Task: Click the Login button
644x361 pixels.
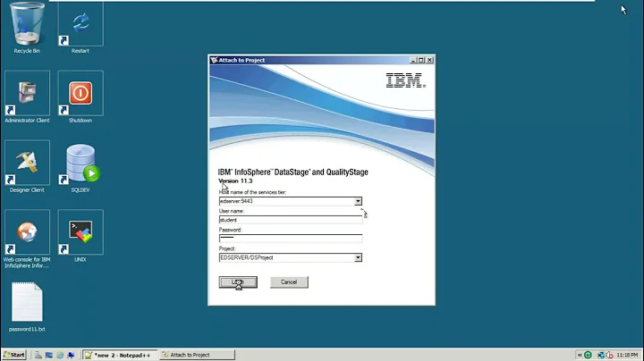Action: [238, 282]
